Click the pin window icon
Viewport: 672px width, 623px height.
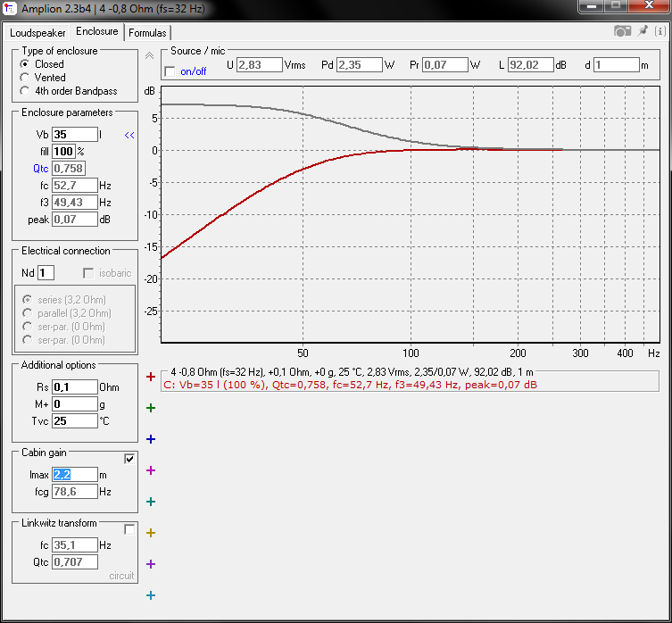tap(643, 31)
